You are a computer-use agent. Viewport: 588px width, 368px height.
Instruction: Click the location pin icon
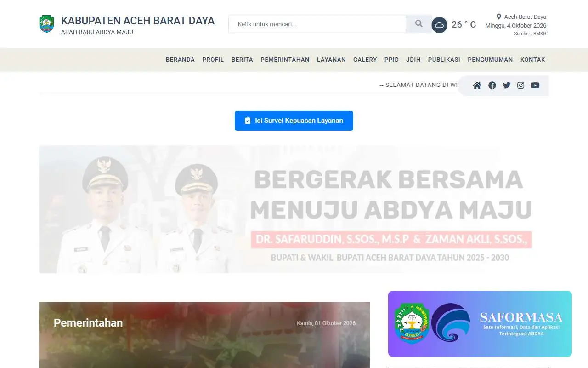click(499, 17)
